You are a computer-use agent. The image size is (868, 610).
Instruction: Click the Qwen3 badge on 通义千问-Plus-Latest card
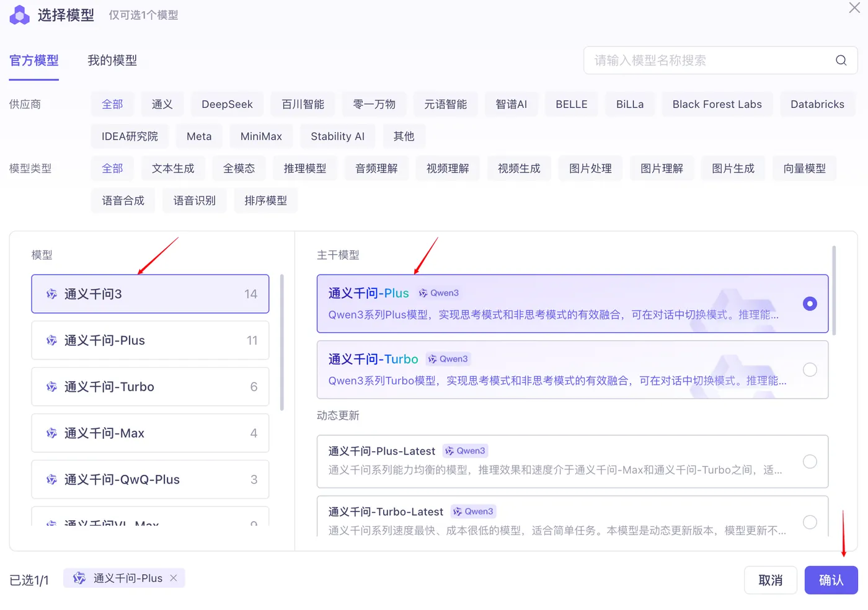pos(465,451)
